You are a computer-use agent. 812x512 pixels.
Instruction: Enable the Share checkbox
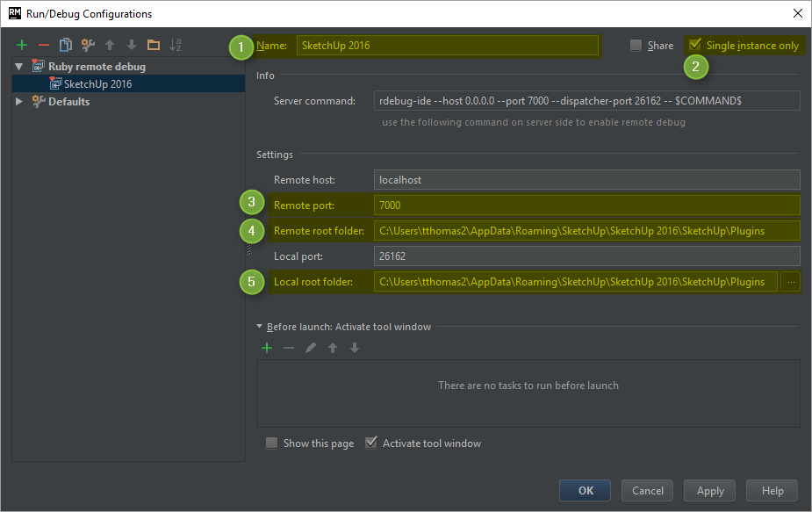pyautogui.click(x=636, y=46)
